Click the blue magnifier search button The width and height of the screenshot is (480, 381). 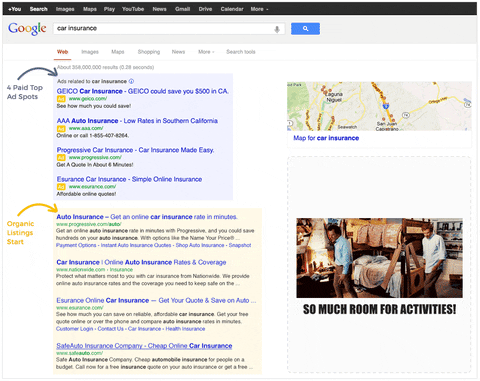point(305,29)
